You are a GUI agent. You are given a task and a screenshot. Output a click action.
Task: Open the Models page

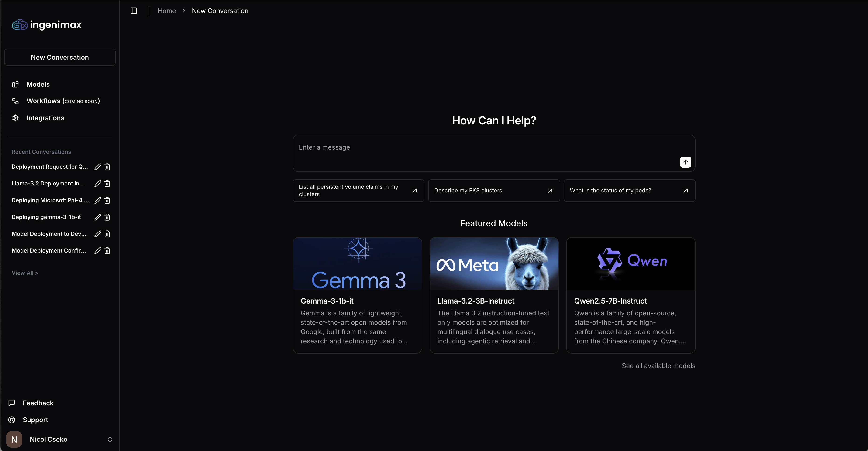click(x=38, y=85)
